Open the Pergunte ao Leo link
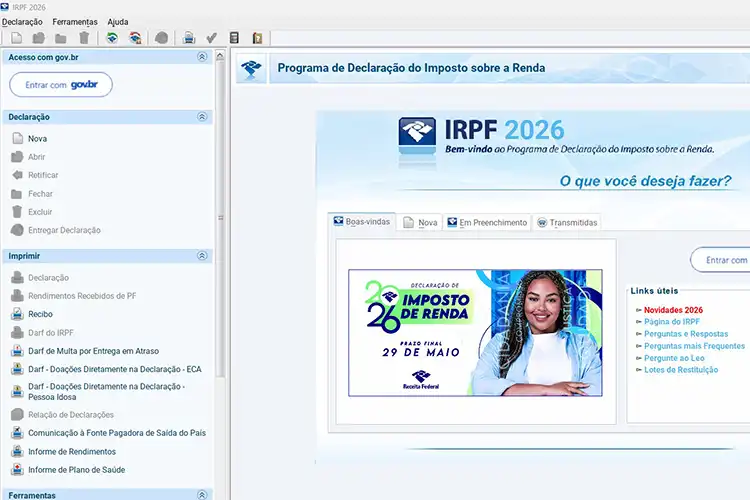 coord(674,358)
